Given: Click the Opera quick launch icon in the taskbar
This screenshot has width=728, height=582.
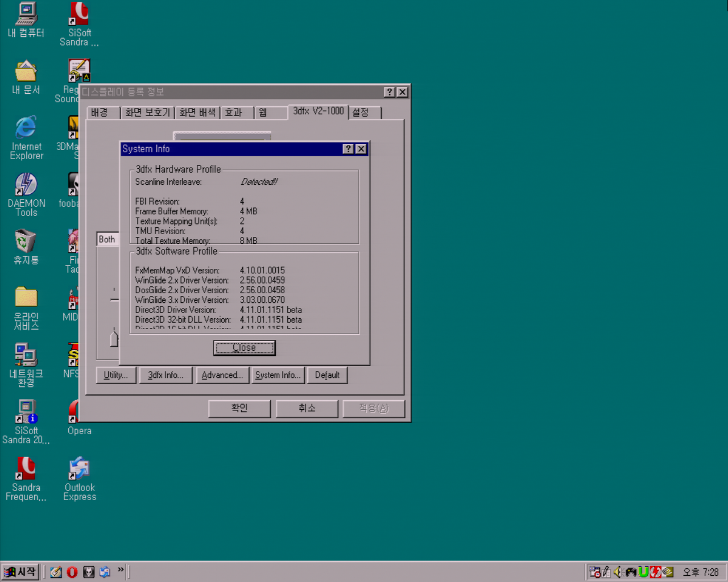Looking at the screenshot, I should click(x=72, y=572).
